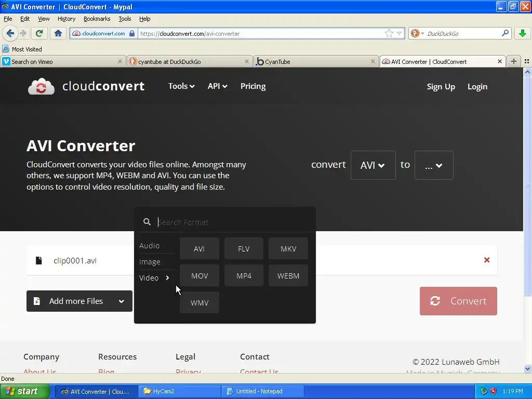
Task: Open the URL history dropdown arrow
Action: (x=400, y=33)
